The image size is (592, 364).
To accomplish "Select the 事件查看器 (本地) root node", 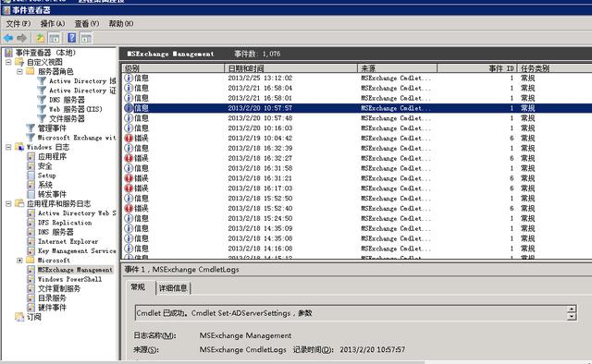I will click(x=45, y=53).
